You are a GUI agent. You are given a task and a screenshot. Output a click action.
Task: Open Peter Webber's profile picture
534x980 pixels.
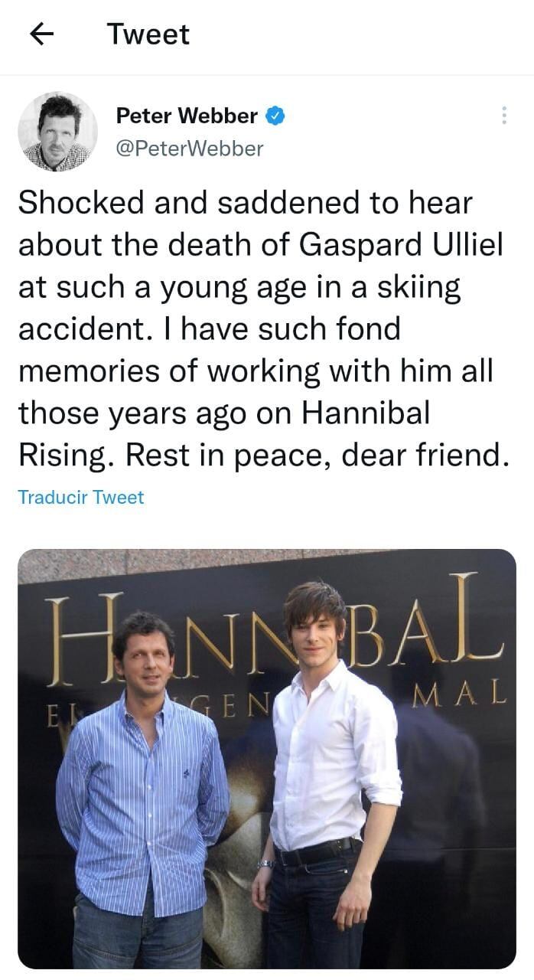(x=57, y=132)
